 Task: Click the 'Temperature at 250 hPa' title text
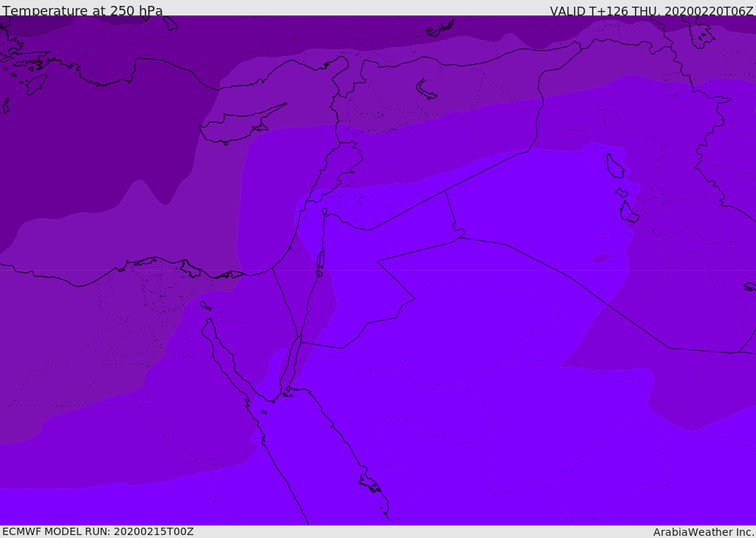click(x=83, y=10)
